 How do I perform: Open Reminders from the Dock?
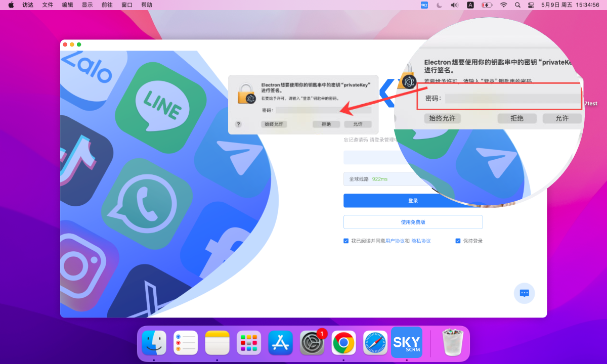[x=186, y=344]
